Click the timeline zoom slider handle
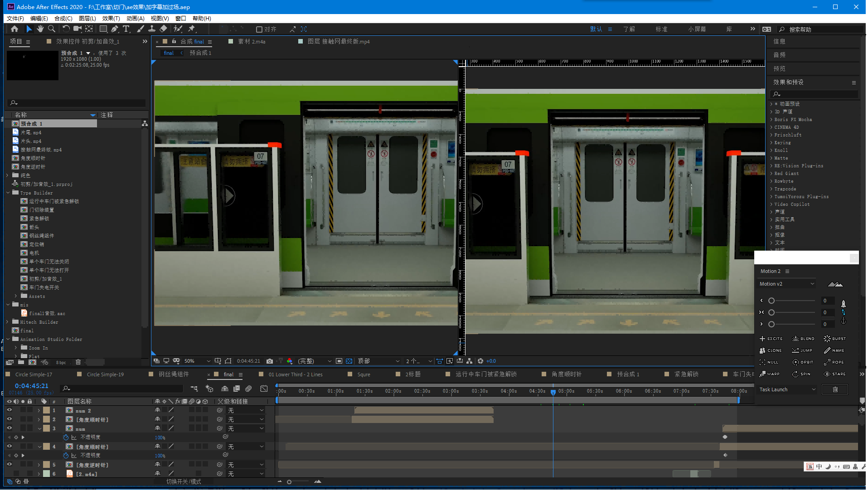This screenshot has width=868, height=491. [x=289, y=482]
